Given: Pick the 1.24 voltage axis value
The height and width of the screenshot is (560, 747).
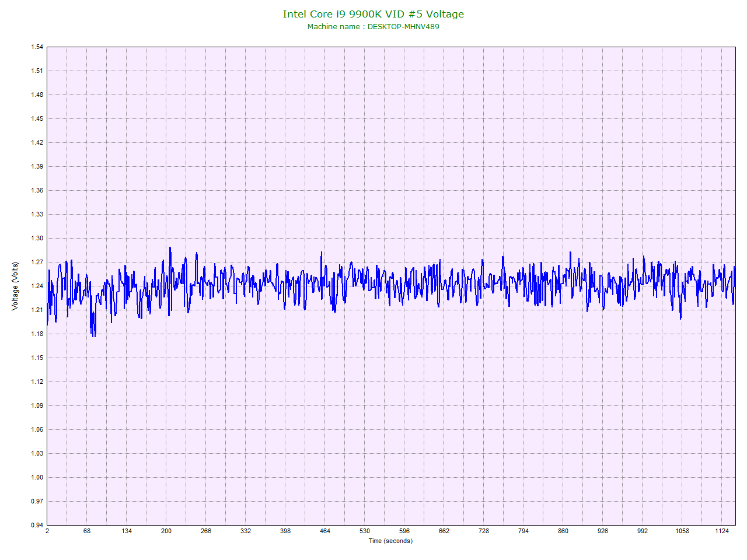Looking at the screenshot, I should 37,286.
